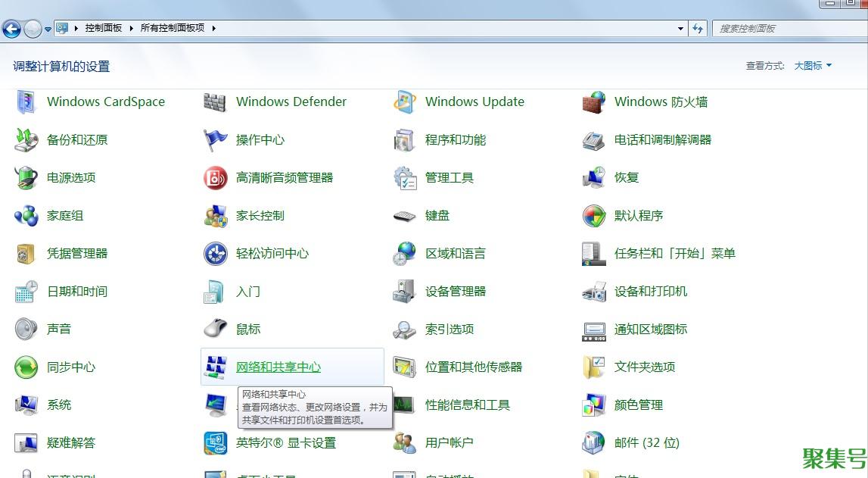Click the Windows 防火墙 firewall icon
Screen dimensions: 868x478
click(x=593, y=102)
